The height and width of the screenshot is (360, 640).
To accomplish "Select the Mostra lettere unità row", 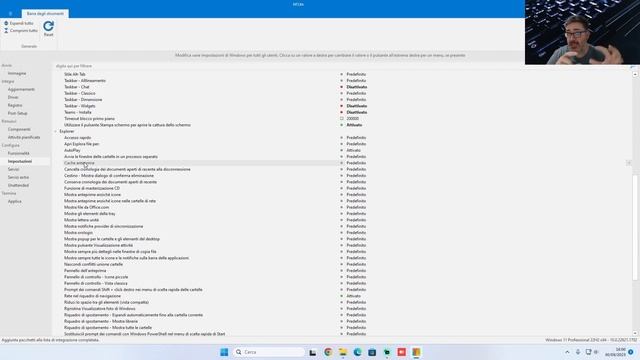I will tap(82, 220).
